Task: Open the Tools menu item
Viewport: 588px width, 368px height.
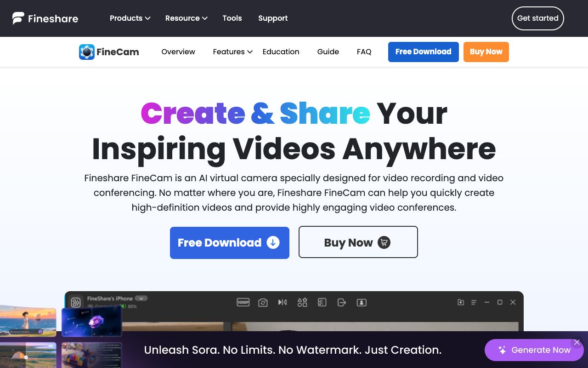Action: pos(232,18)
